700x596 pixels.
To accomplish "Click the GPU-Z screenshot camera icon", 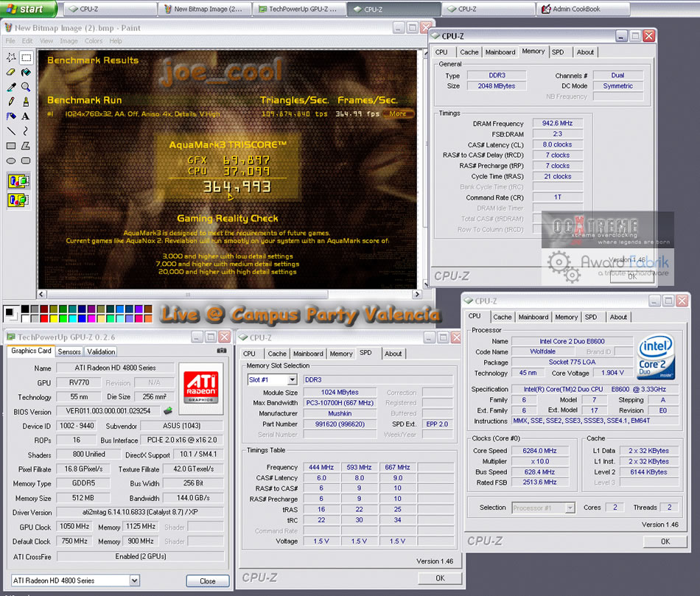I will (x=222, y=351).
